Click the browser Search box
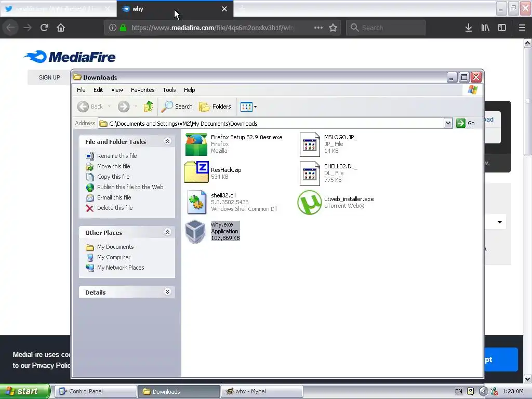The height and width of the screenshot is (399, 532). [386, 28]
